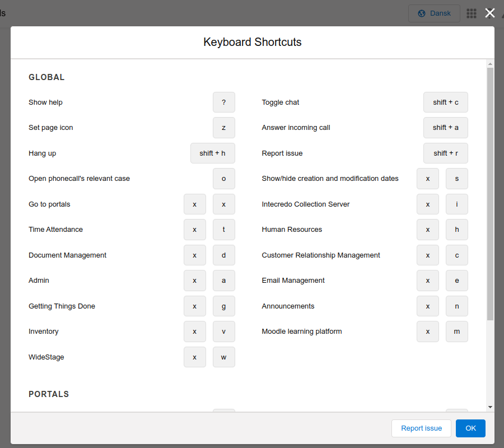Click the question mark key for Show help
Image resolution: width=504 pixels, height=448 pixels.
tap(223, 102)
